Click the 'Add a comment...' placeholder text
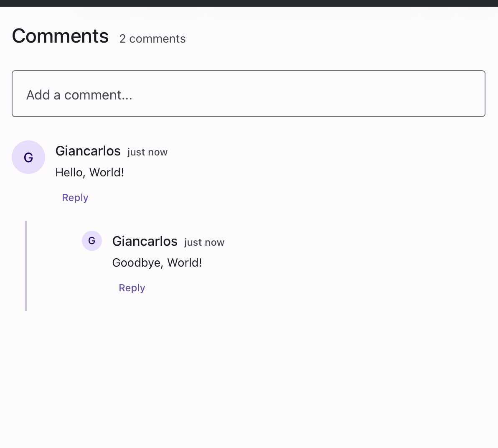 click(79, 95)
